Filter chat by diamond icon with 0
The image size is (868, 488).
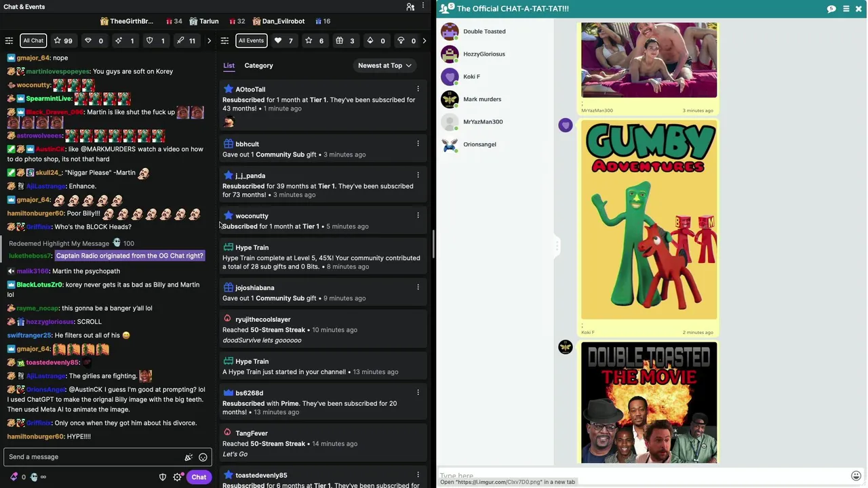coord(94,41)
